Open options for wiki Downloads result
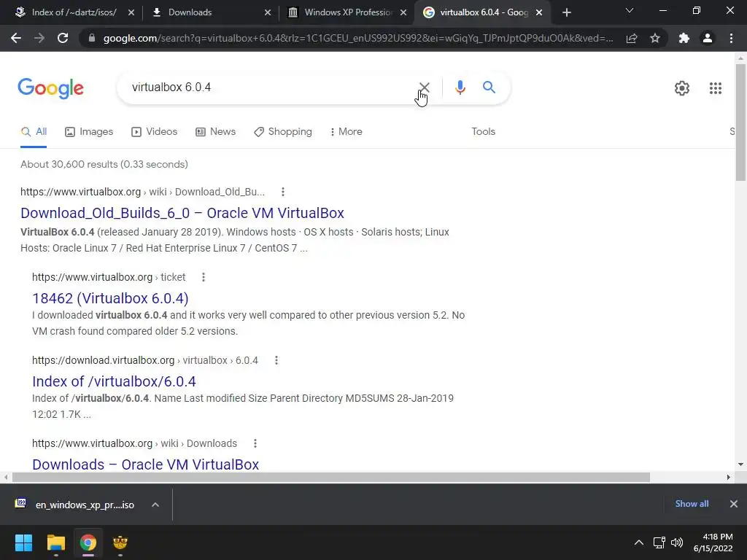Screen dimensions: 747x560 click(x=255, y=443)
